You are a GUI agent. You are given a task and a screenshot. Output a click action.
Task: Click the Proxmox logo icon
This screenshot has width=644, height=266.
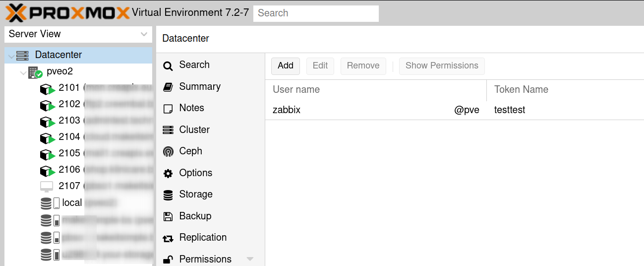point(16,12)
